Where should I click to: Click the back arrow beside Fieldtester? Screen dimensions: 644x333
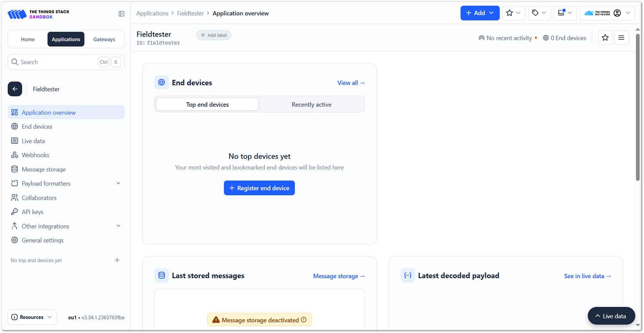[15, 89]
